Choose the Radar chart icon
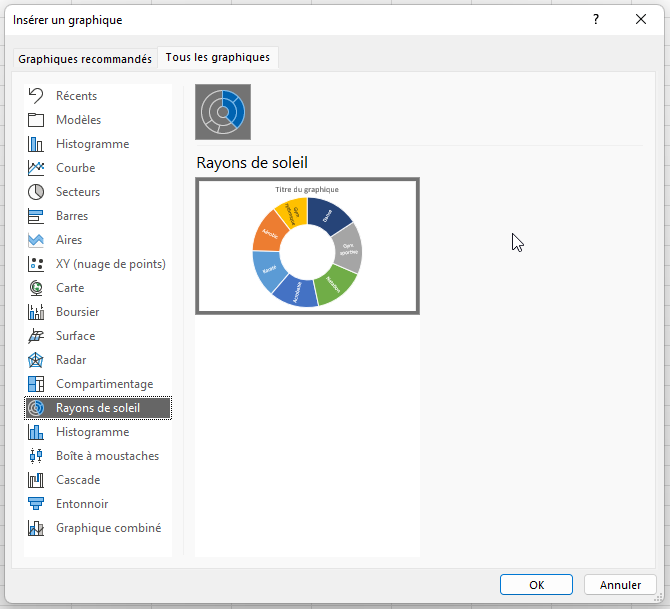Viewport: 670px width, 609px height. (x=36, y=360)
